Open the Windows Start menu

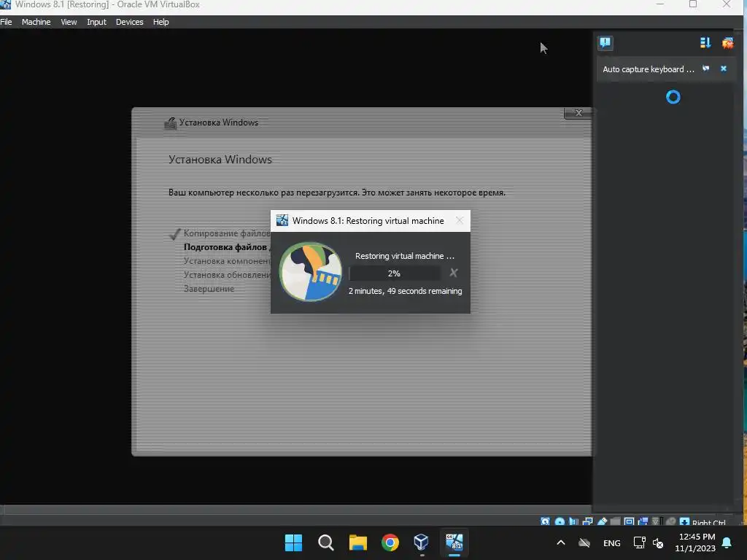[293, 542]
